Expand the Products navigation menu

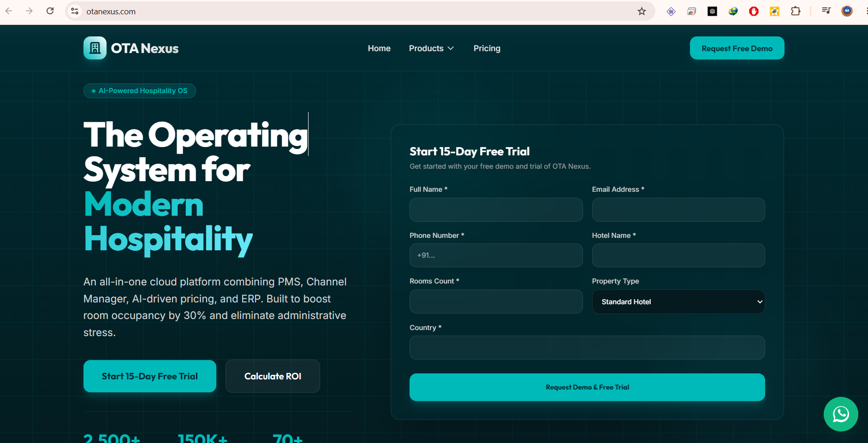click(431, 48)
